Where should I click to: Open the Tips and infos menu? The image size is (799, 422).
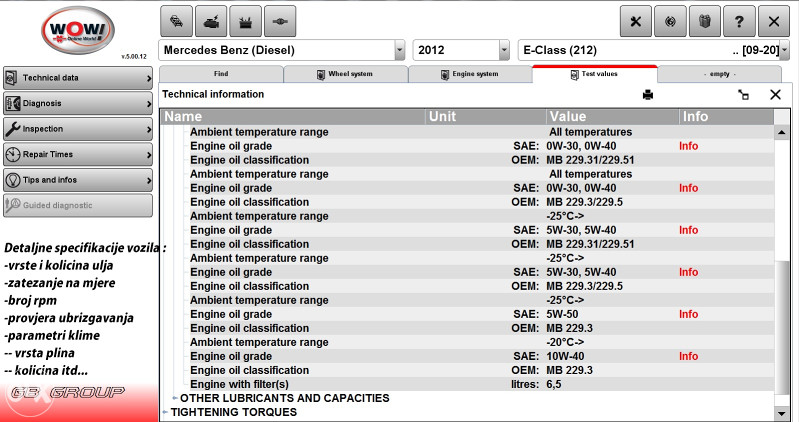pyautogui.click(x=78, y=180)
